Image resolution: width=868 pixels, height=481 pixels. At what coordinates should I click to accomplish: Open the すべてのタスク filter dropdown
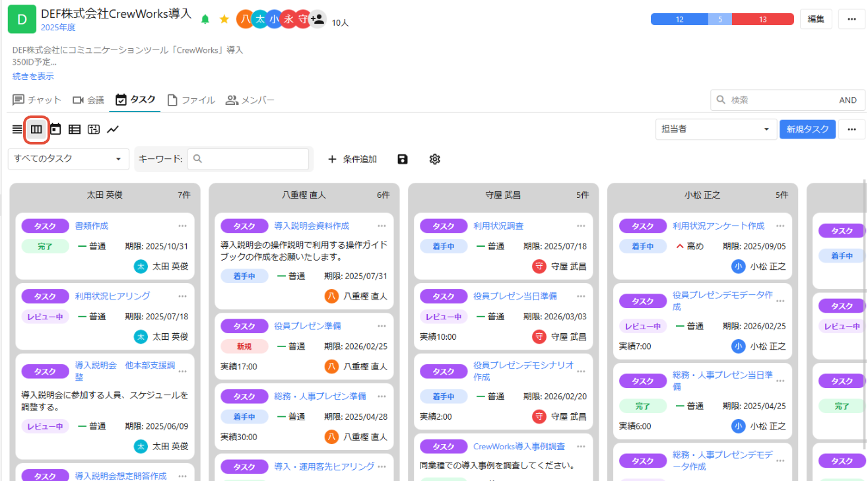[69, 159]
